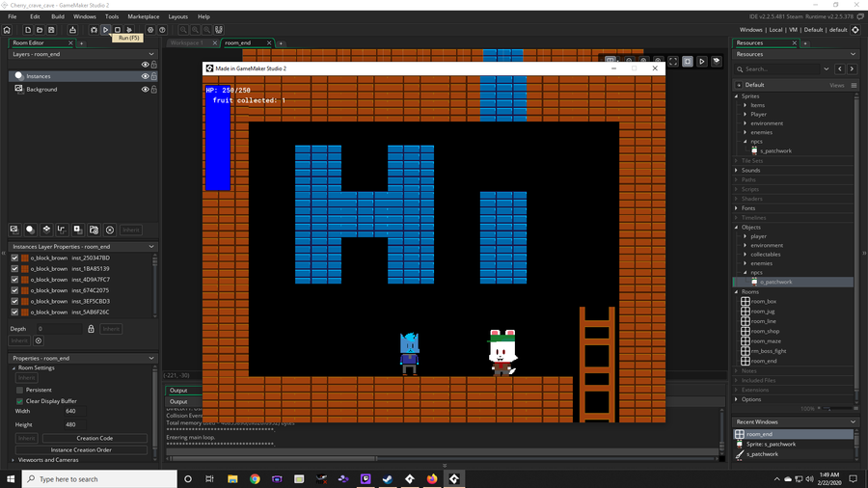Uncheck instance inst_1BA85139 checkbox
Viewport: 868px width, 488px height.
(14, 269)
